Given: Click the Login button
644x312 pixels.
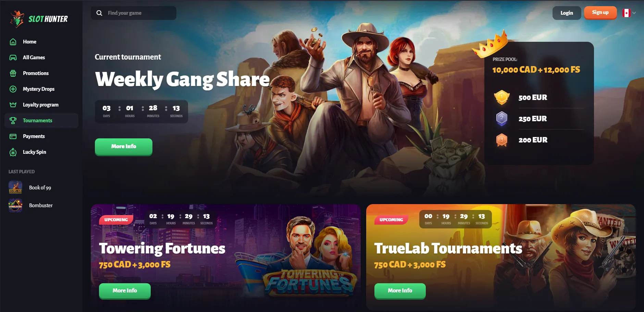Looking at the screenshot, I should coord(567,13).
